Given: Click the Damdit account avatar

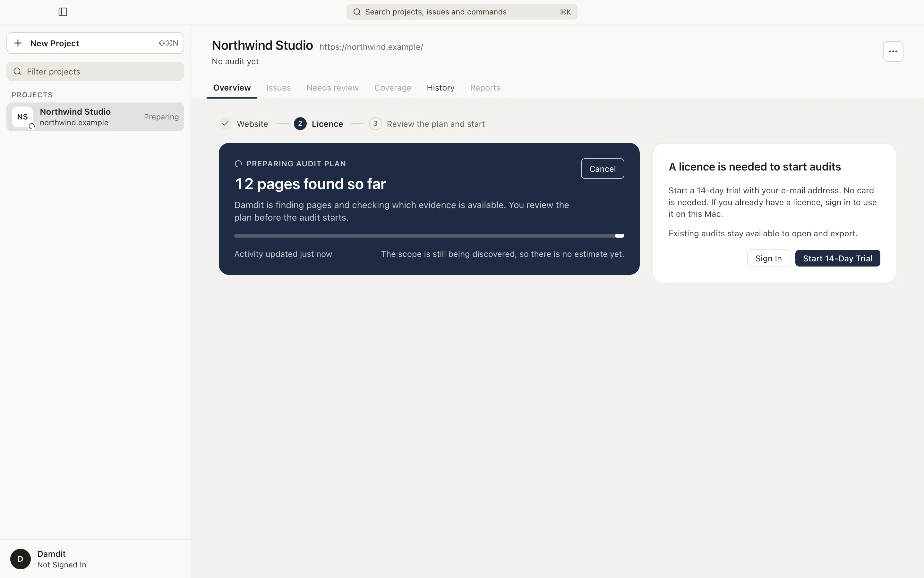Looking at the screenshot, I should [20, 559].
